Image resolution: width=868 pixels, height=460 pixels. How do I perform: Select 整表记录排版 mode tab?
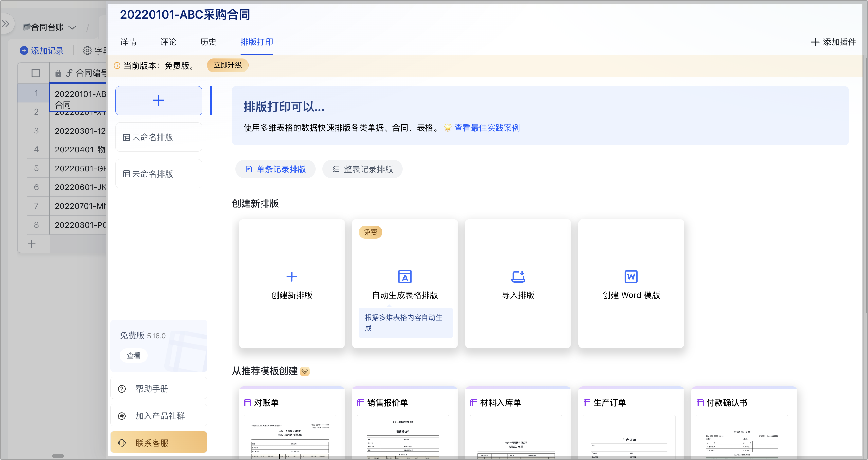(x=363, y=169)
